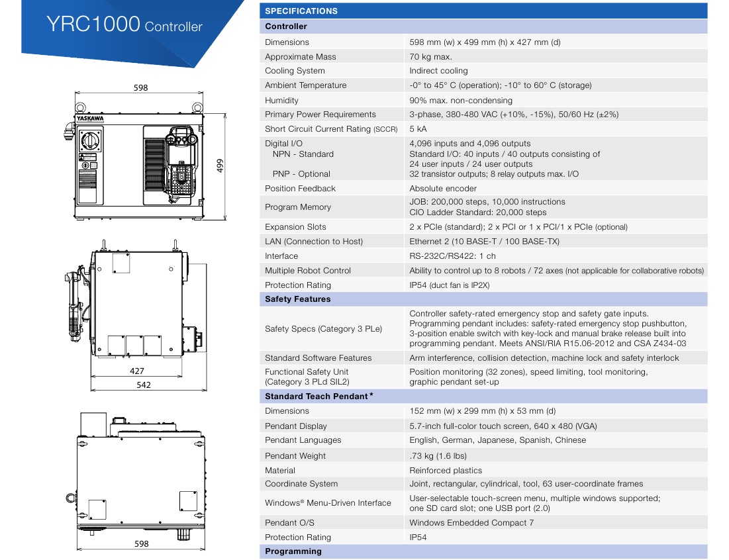Click the Multiple Robot Control label
The image size is (729, 560).
pos(307,271)
